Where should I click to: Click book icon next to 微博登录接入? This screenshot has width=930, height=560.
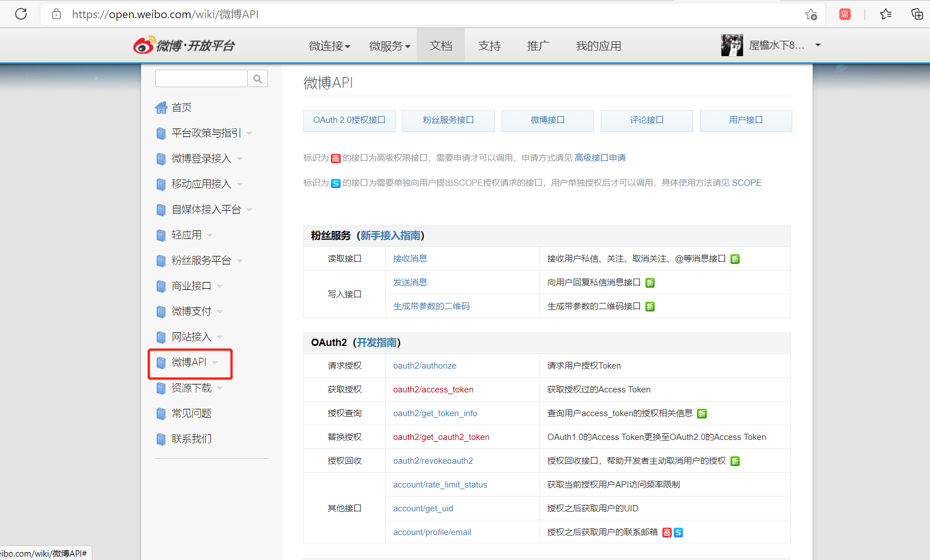(161, 159)
